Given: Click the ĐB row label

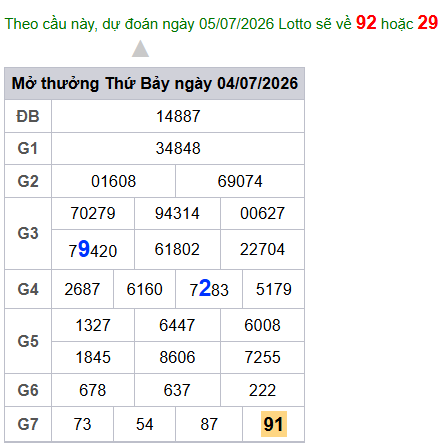Looking at the screenshot, I should pyautogui.click(x=28, y=116).
